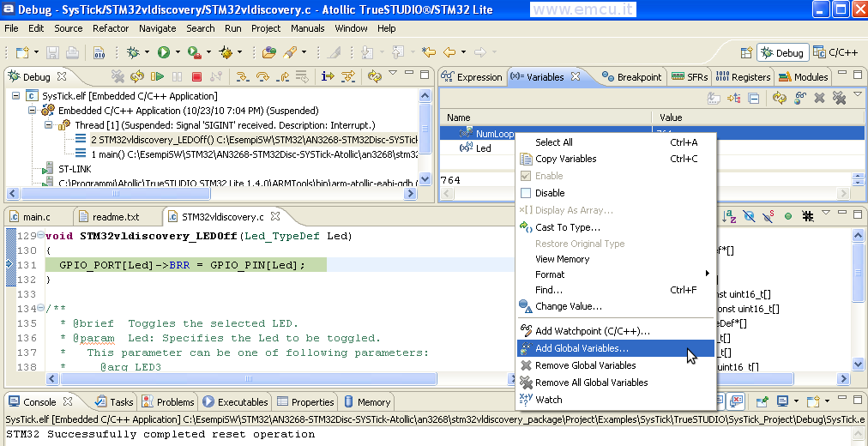Switch to C/C++ perspective button
The height and width of the screenshot is (446, 868).
[836, 52]
